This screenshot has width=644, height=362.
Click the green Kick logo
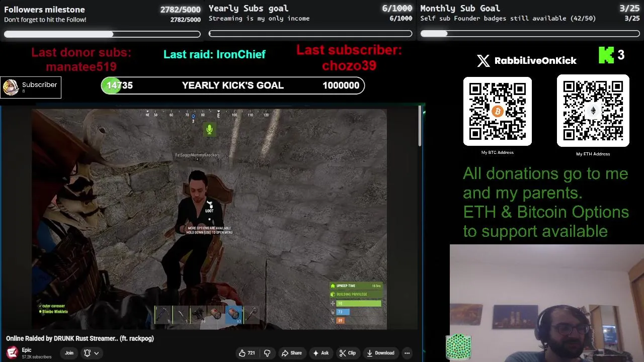[606, 55]
